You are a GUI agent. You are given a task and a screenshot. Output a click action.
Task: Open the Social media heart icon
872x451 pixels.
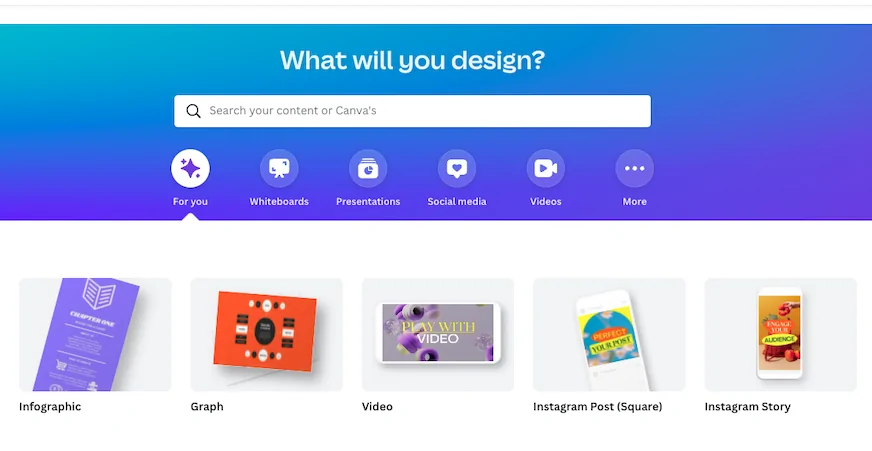point(457,168)
